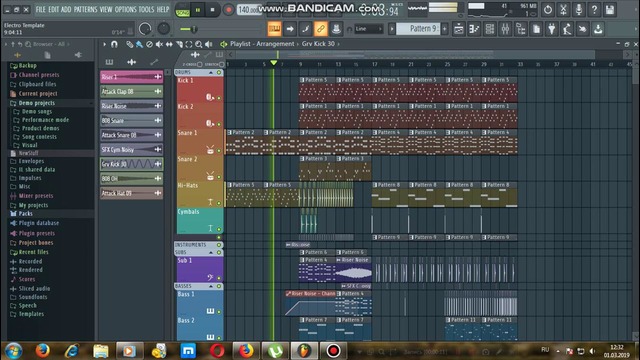Expand the Plugin database folder
The image size is (640, 360).
click(x=39, y=223)
